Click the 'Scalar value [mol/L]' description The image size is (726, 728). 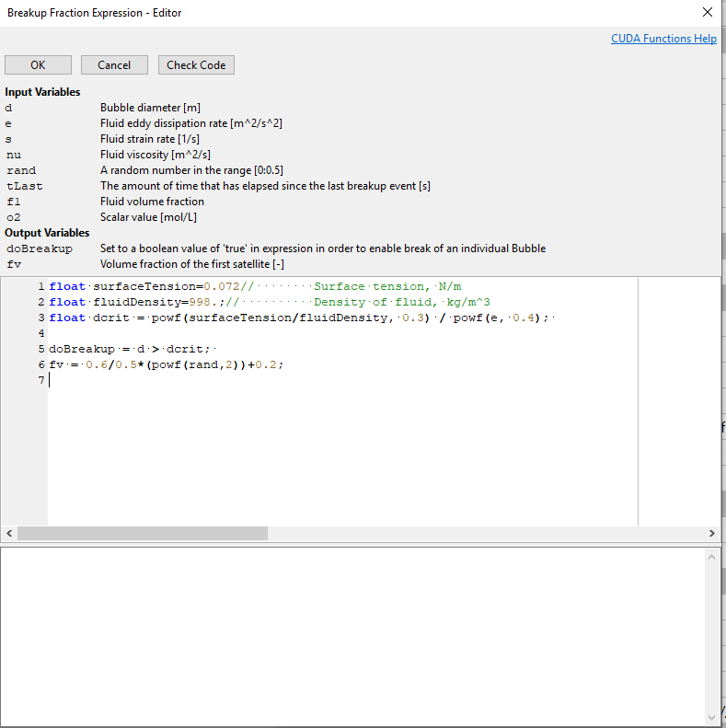pos(148,217)
